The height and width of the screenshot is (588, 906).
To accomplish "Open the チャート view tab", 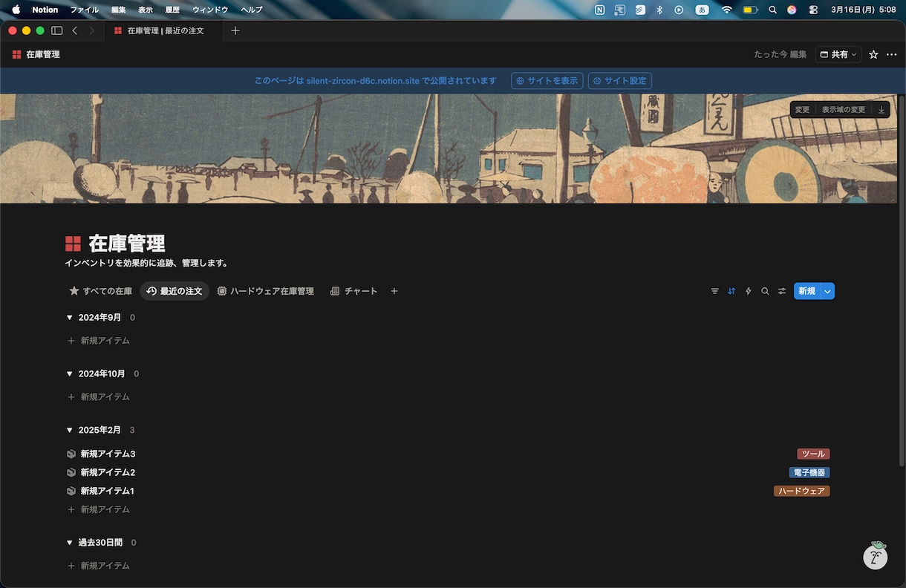I will [353, 291].
